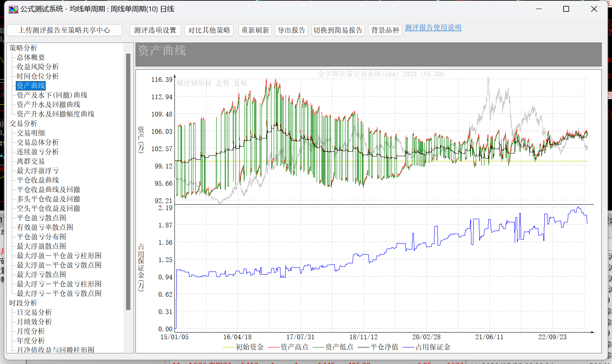The image size is (612, 364).
Task: Select 空头平仓收益及回撤 item
Action: (x=48, y=209)
